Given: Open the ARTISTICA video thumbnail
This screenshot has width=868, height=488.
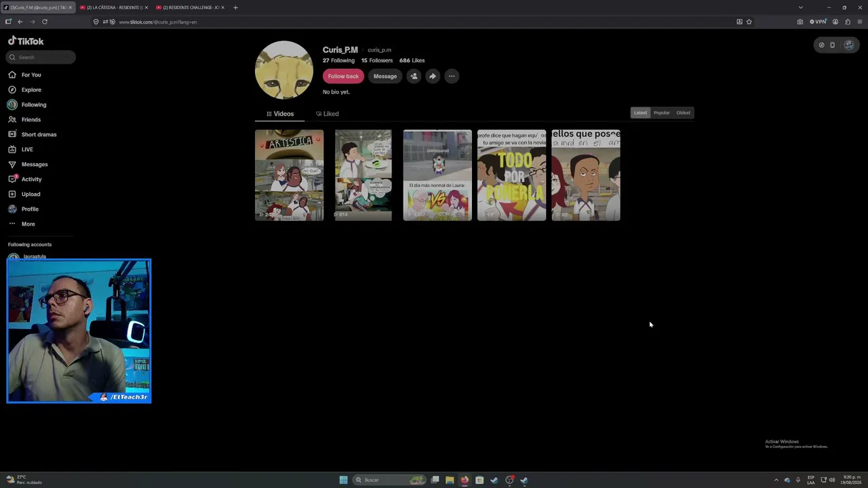Looking at the screenshot, I should [x=289, y=175].
